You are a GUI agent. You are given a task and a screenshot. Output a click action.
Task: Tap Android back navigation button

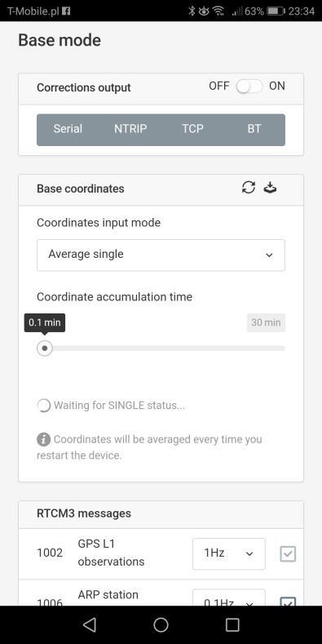point(90,624)
